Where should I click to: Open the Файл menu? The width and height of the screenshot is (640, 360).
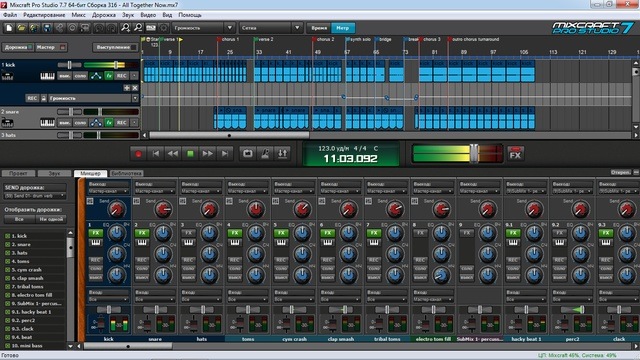click(10, 15)
